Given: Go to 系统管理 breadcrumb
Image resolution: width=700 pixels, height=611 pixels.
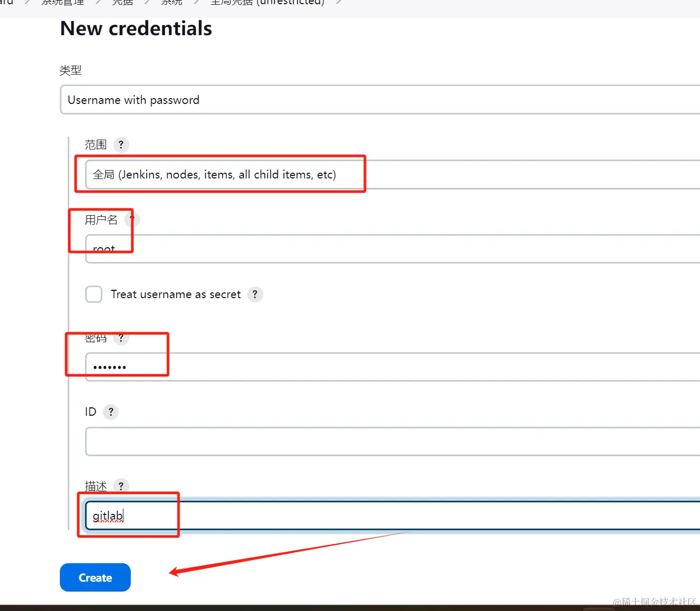Looking at the screenshot, I should 62,3.
